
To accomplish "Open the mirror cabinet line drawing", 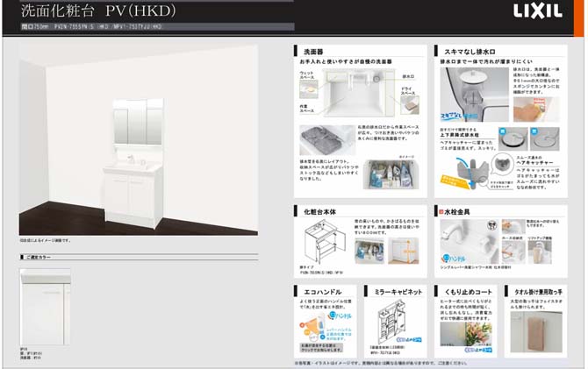I will [x=393, y=323].
